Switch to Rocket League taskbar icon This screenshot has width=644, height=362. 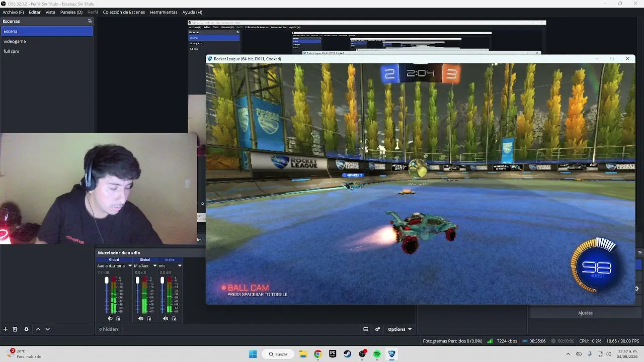point(392,354)
